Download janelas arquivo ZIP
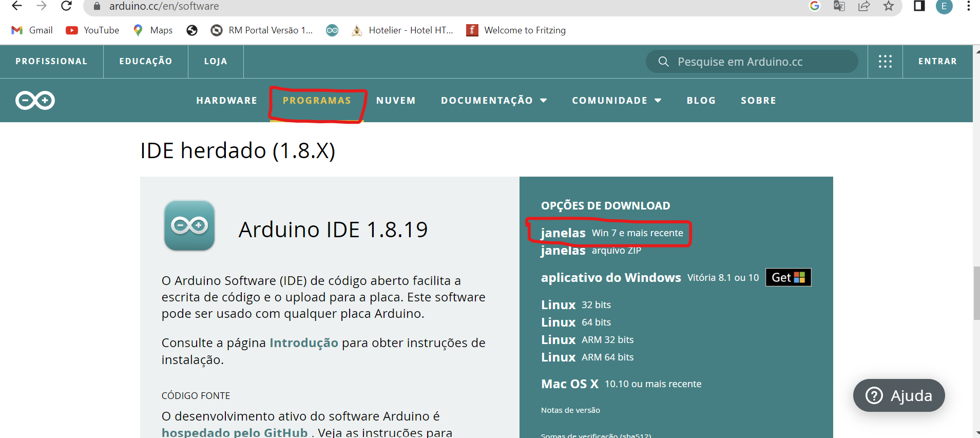The height and width of the screenshot is (438, 980). point(591,251)
